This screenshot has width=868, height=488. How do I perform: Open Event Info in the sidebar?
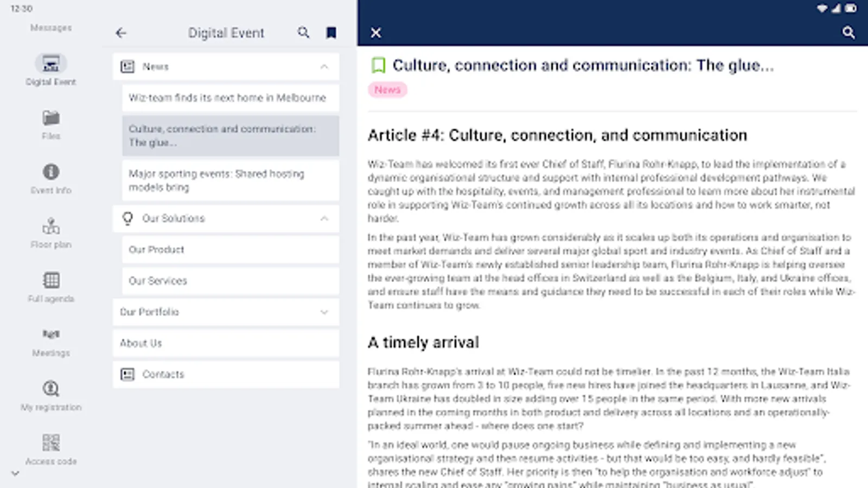click(51, 172)
